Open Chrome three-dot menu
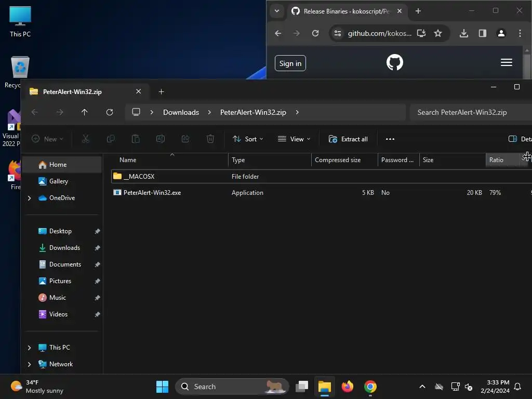 [x=520, y=33]
